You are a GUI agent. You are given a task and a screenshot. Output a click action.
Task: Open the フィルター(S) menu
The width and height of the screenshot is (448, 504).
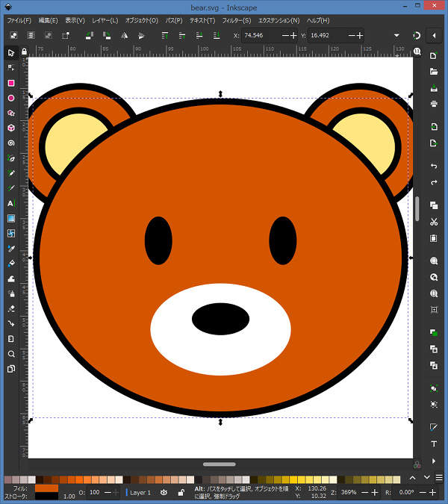point(237,20)
